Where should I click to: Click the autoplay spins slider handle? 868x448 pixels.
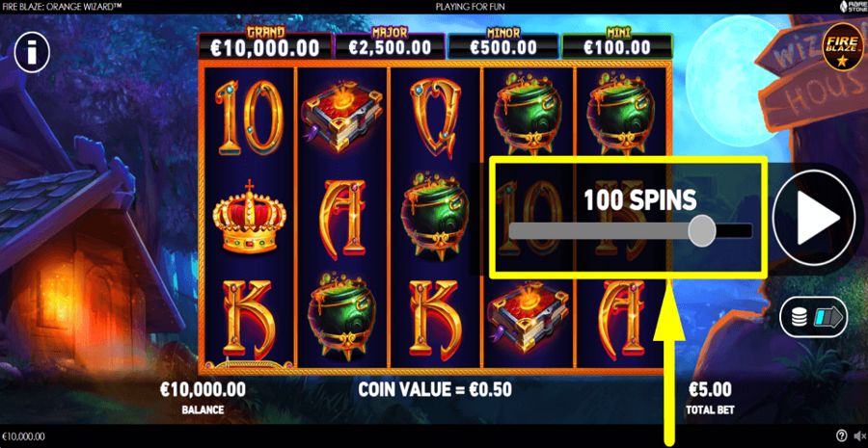tap(702, 230)
